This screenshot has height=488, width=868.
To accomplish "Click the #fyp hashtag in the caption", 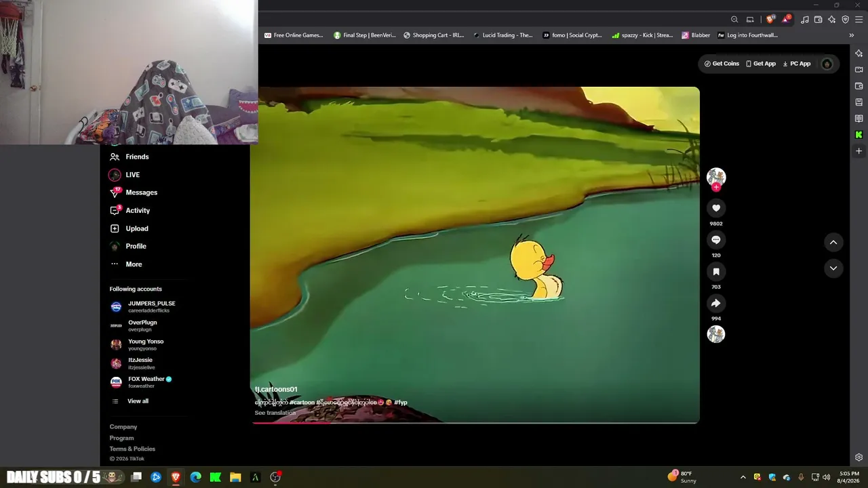I will point(401,403).
